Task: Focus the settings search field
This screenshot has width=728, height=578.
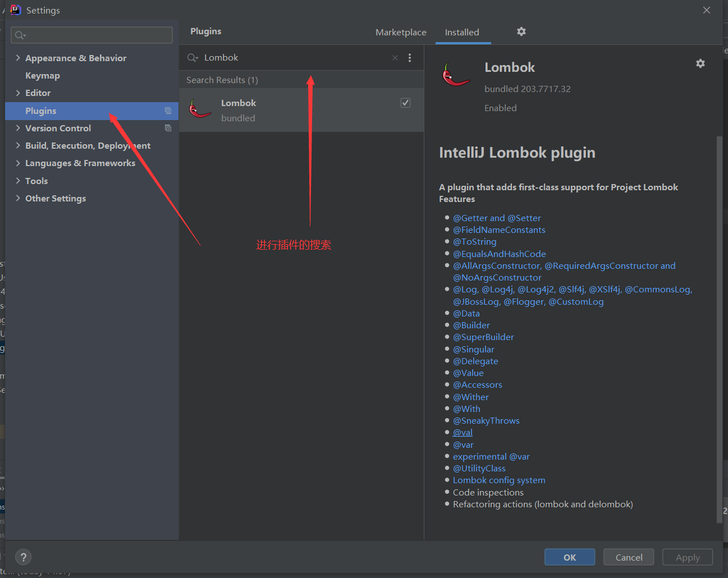Action: pyautogui.click(x=91, y=35)
